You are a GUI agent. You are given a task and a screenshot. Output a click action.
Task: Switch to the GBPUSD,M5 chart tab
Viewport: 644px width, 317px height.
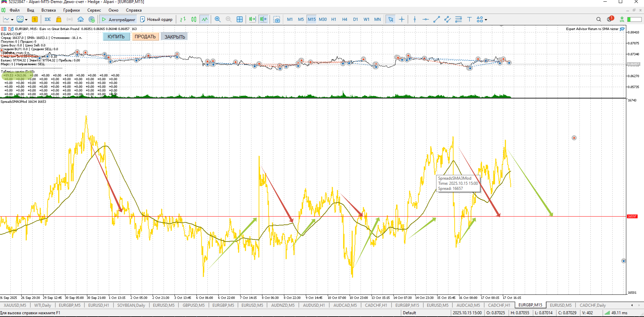point(194,305)
